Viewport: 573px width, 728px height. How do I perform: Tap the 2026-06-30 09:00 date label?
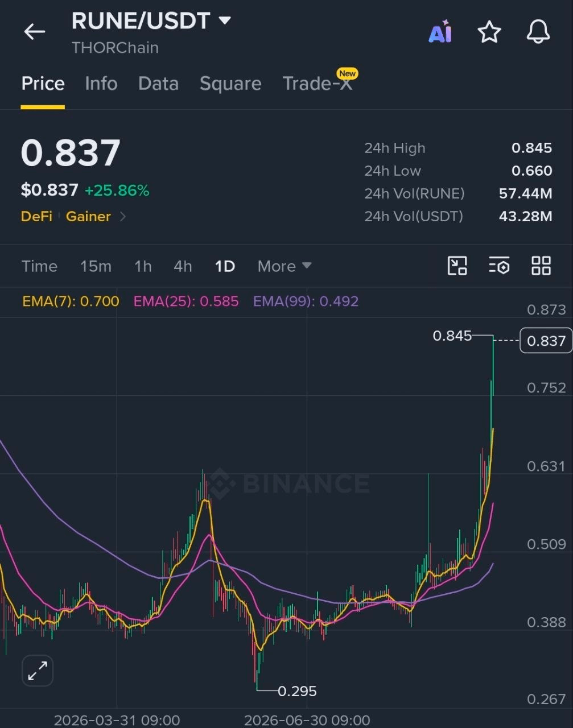coord(307,720)
